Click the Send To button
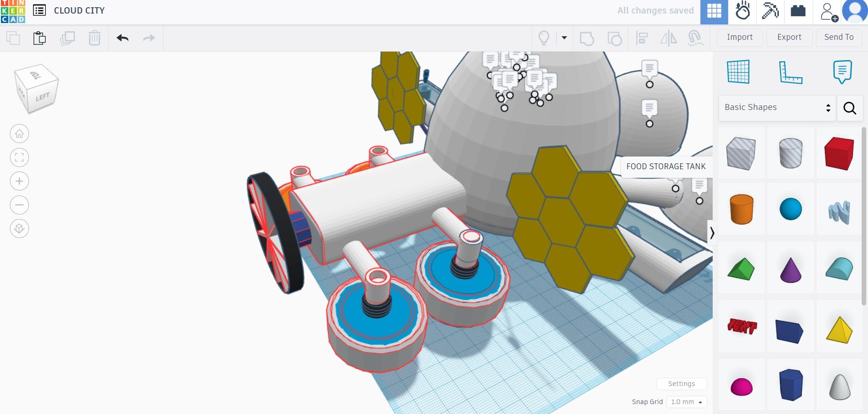Image resolution: width=868 pixels, height=414 pixels. point(839,38)
